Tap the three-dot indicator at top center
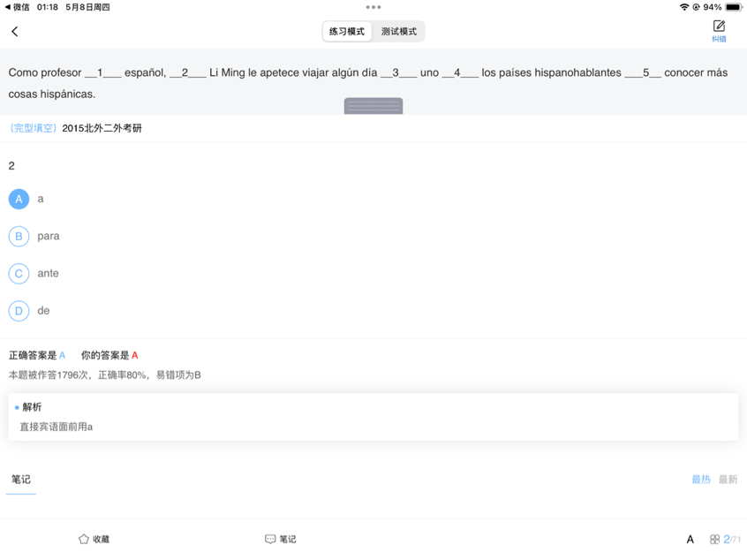The image size is (747, 560). pos(373,7)
